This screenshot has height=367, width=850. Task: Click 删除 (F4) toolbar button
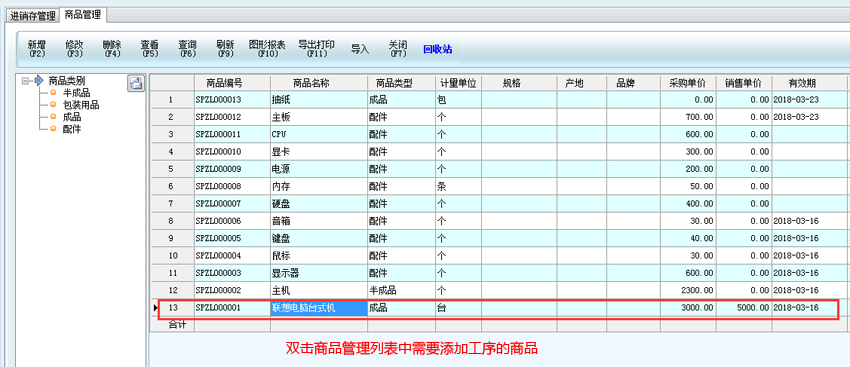click(112, 49)
